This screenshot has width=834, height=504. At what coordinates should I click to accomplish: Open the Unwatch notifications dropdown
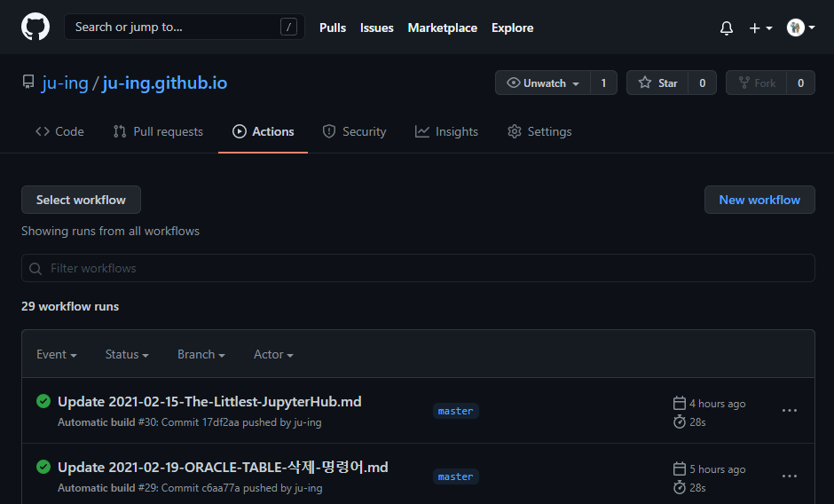pyautogui.click(x=542, y=83)
